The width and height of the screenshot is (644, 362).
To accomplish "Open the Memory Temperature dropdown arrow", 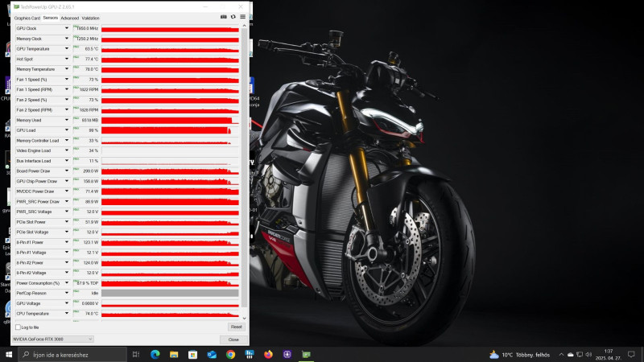I will (67, 69).
